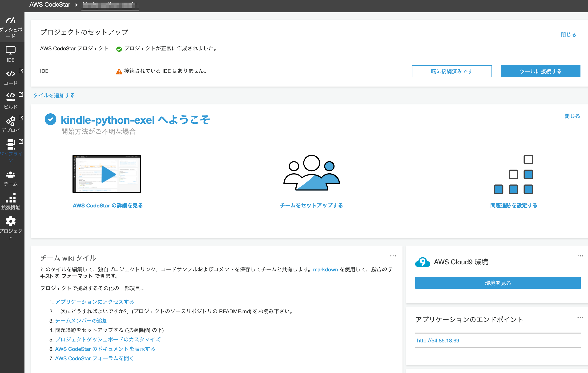Click プロジェクトダッシュボードのカスタマイズ link
Screen dimensions: 588x373
(108, 339)
